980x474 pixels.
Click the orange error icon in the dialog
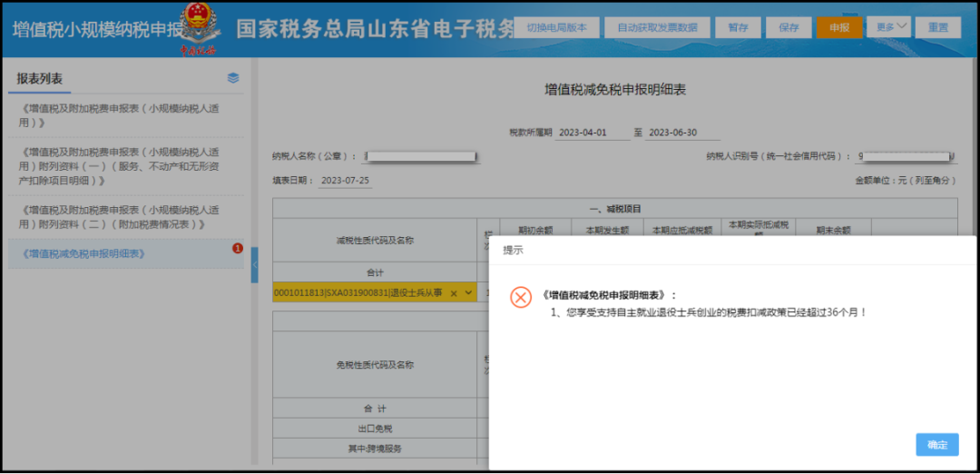(x=521, y=297)
